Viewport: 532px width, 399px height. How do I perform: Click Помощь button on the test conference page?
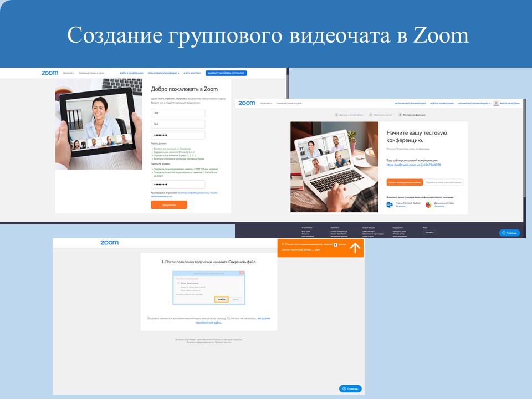click(x=509, y=233)
